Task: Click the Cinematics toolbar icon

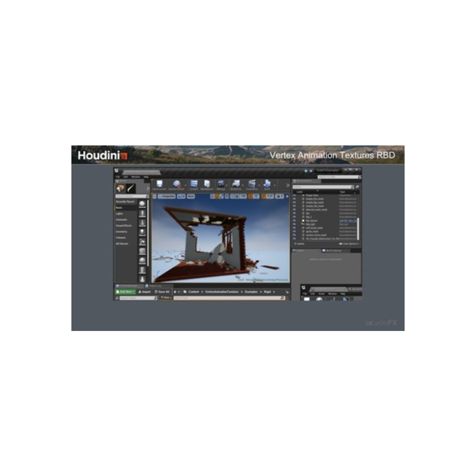Action: tap(253, 183)
